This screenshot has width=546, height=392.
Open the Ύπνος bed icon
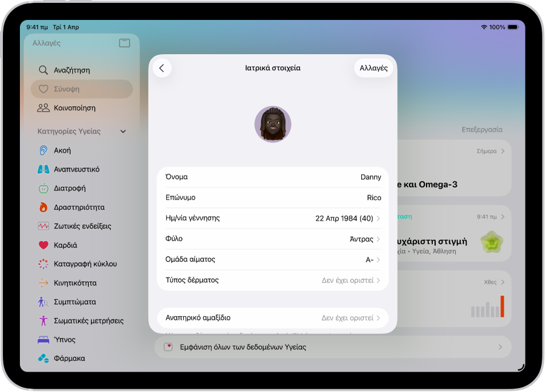pos(43,340)
